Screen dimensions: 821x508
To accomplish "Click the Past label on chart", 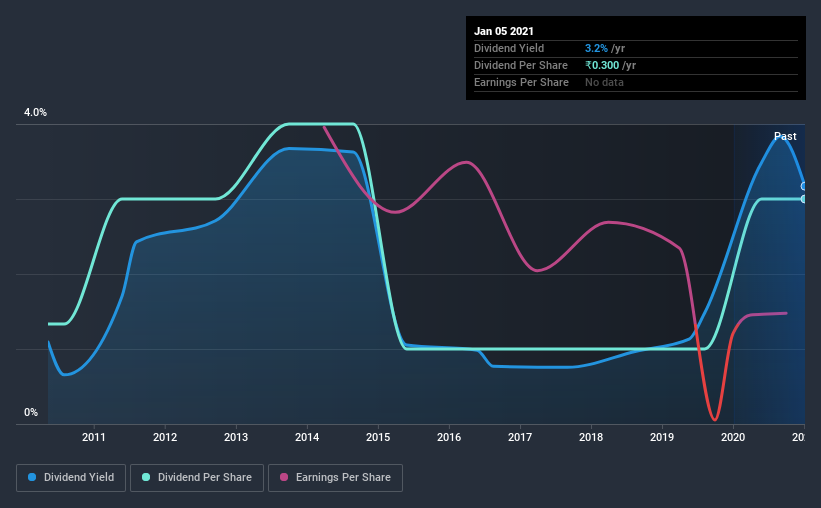I will tap(785, 136).
